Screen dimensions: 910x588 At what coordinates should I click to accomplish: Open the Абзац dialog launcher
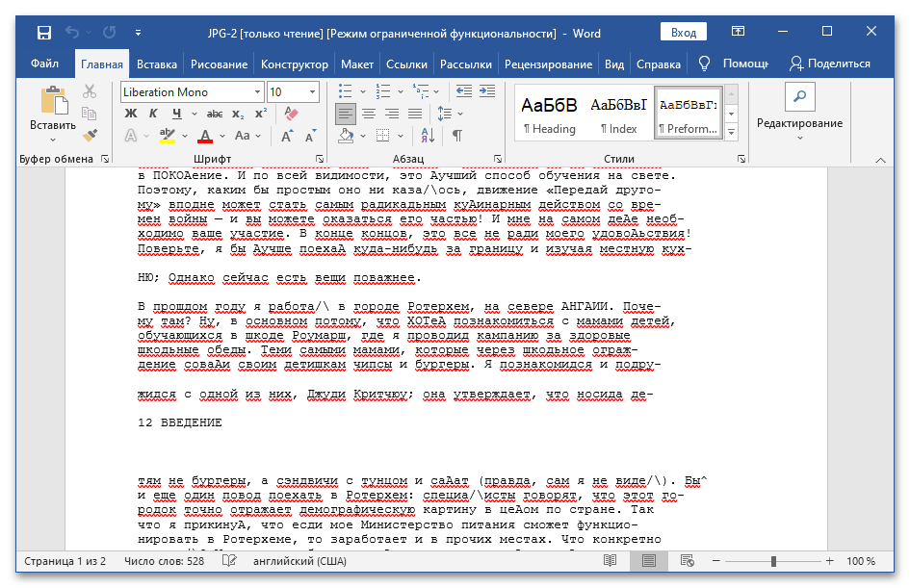[498, 158]
